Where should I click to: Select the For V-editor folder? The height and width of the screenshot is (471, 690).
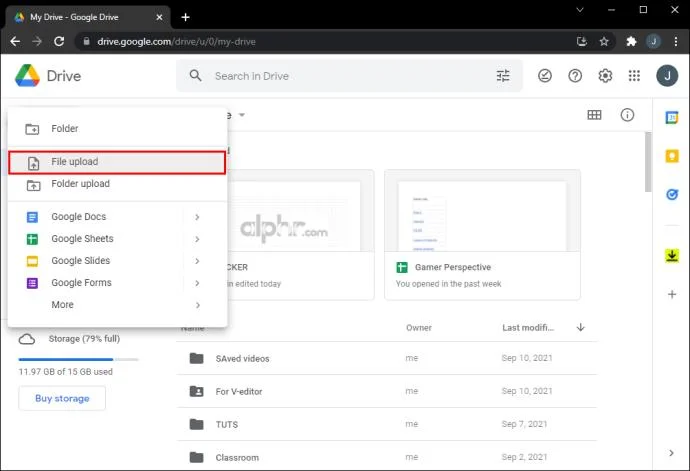coord(387,391)
